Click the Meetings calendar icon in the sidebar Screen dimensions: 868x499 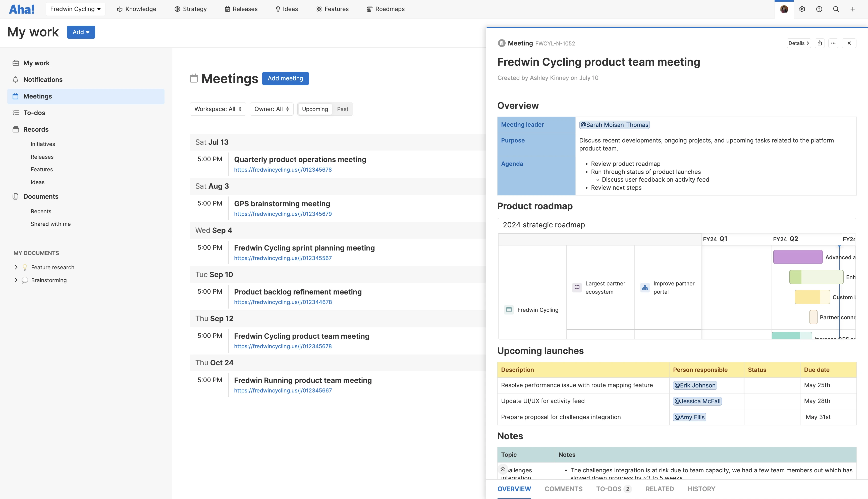pyautogui.click(x=16, y=96)
